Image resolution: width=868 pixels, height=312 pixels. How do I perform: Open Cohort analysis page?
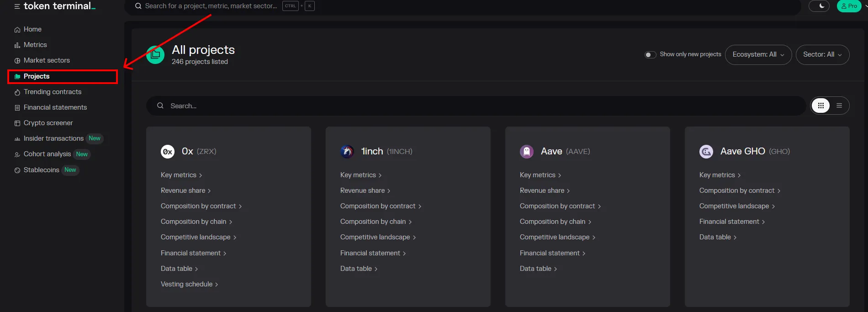pyautogui.click(x=47, y=154)
